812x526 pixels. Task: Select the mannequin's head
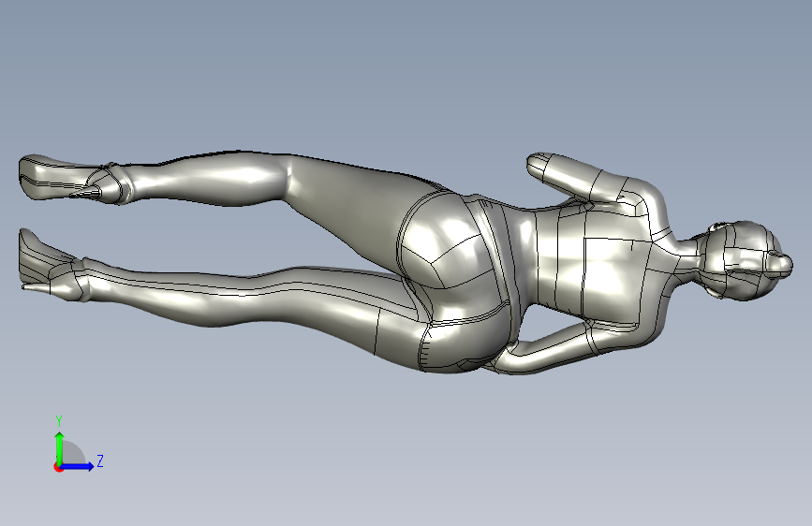tap(747, 260)
